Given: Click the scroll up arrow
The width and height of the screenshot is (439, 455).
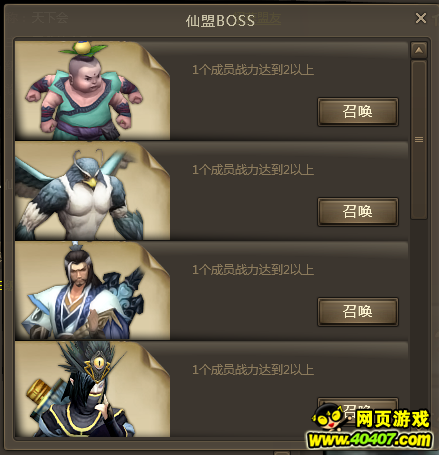Looking at the screenshot, I should pyautogui.click(x=419, y=50).
